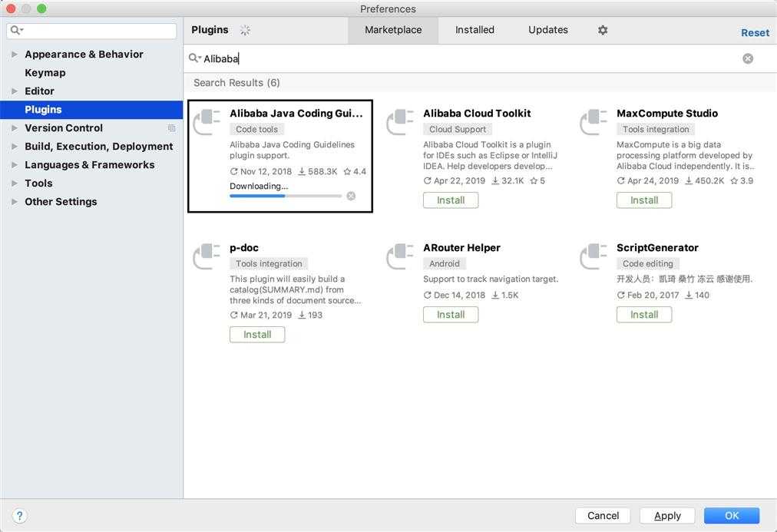Click the Apply button

point(667,516)
